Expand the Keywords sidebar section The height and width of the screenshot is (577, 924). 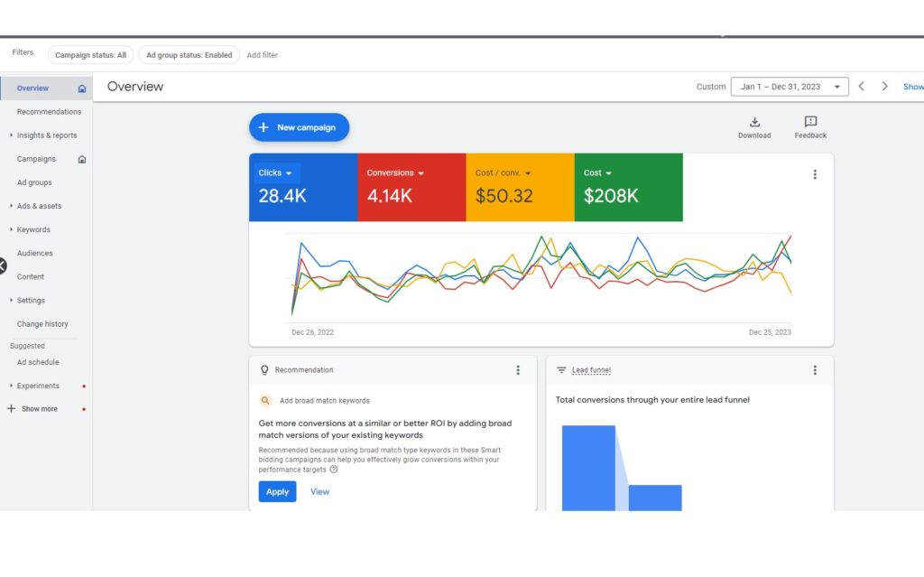click(33, 229)
